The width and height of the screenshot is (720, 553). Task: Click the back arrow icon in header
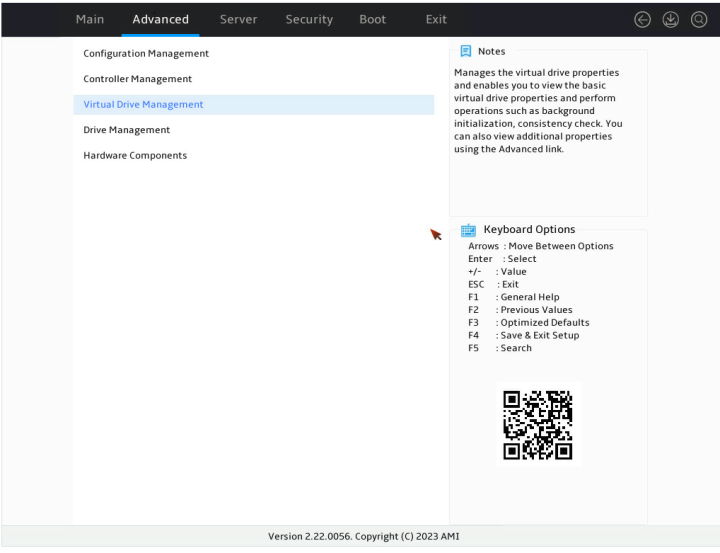(642, 19)
